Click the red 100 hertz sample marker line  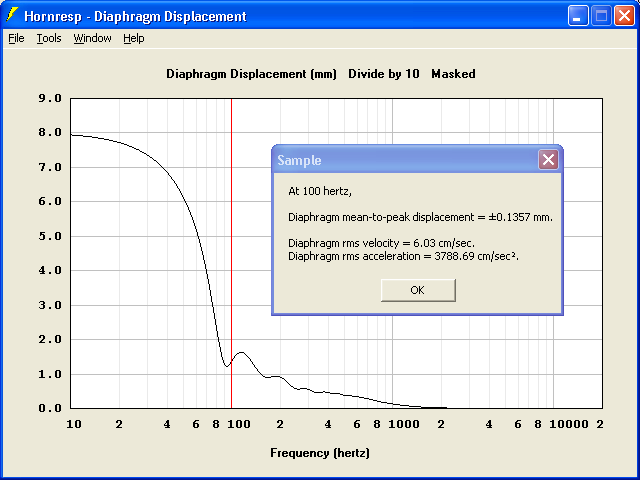[x=231, y=253]
